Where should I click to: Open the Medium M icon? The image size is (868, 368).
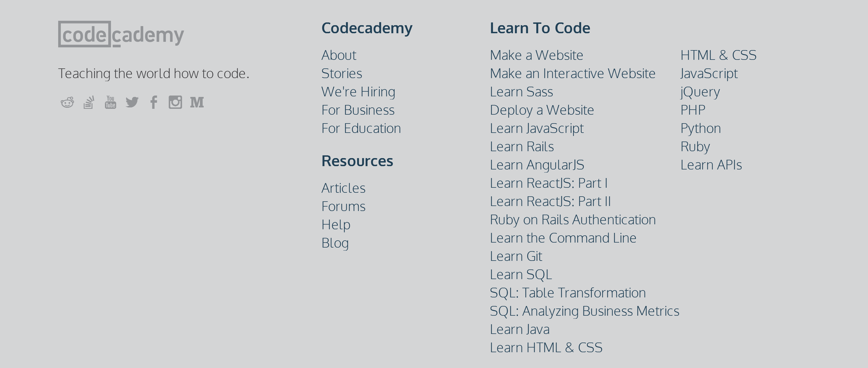coord(197,102)
